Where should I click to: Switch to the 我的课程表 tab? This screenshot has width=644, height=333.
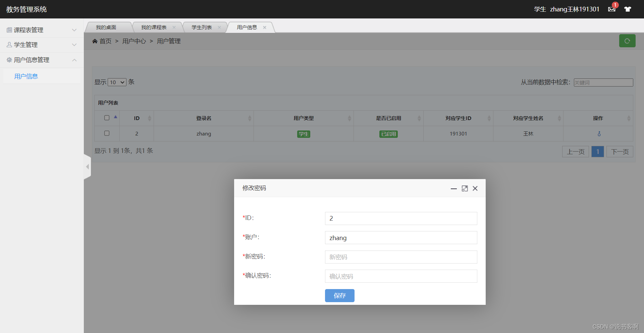click(x=154, y=27)
